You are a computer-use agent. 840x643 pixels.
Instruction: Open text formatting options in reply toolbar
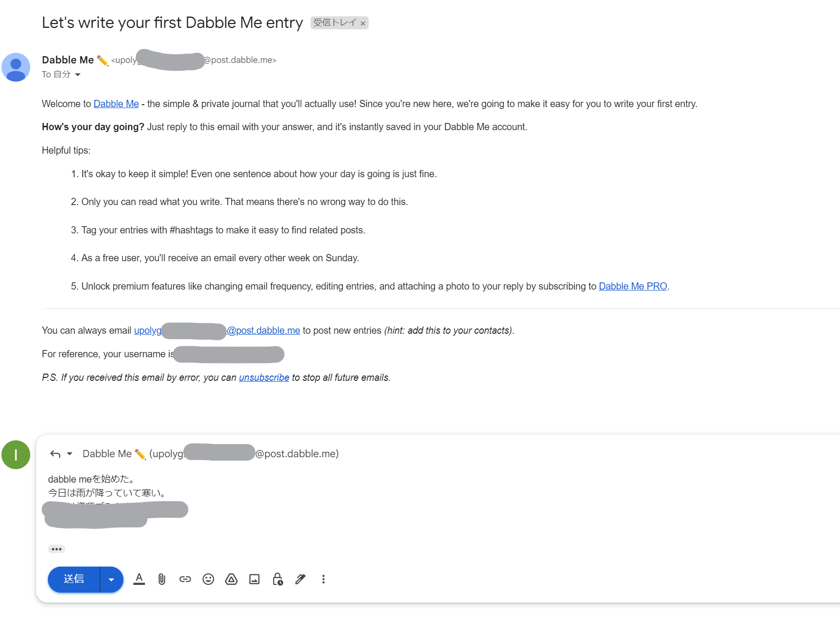139,579
